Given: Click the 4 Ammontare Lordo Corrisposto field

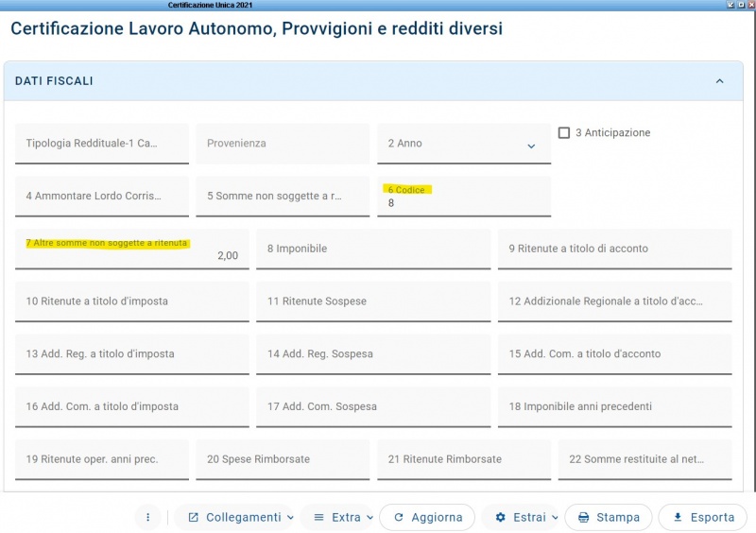Looking at the screenshot, I should click(102, 196).
